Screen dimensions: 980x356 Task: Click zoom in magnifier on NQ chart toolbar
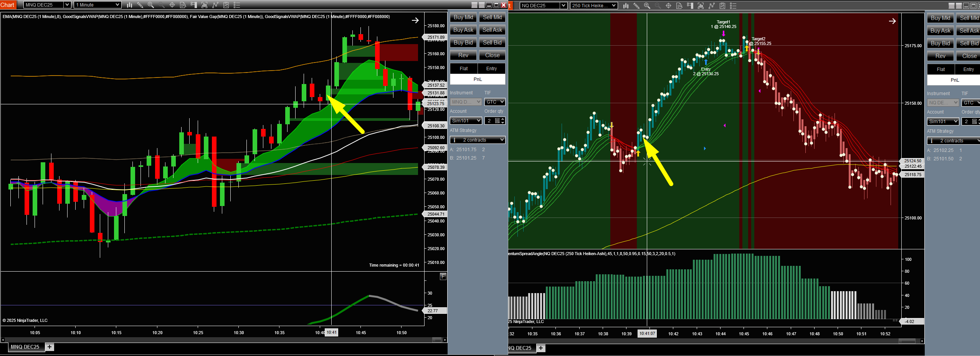(x=647, y=5)
